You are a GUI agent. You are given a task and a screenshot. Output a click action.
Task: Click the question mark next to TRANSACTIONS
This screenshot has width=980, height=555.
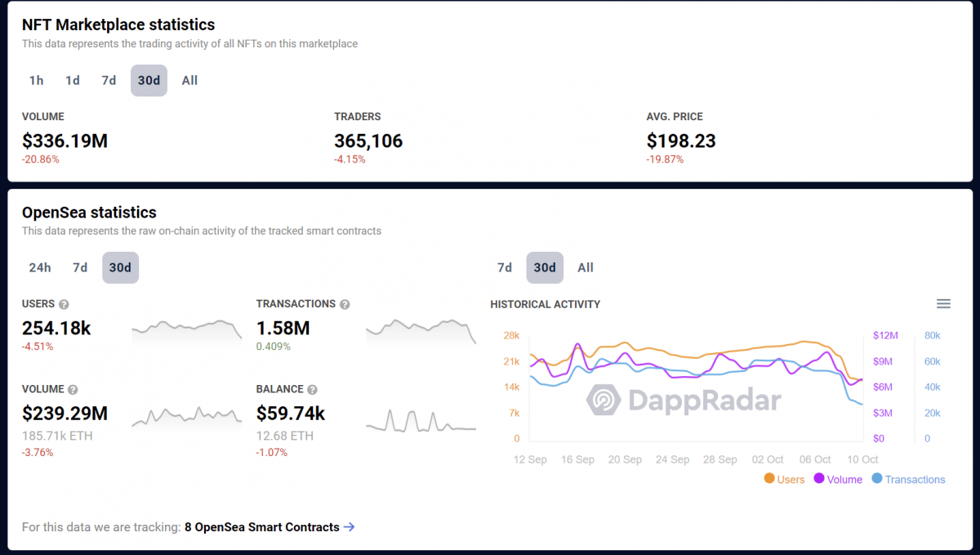click(344, 303)
